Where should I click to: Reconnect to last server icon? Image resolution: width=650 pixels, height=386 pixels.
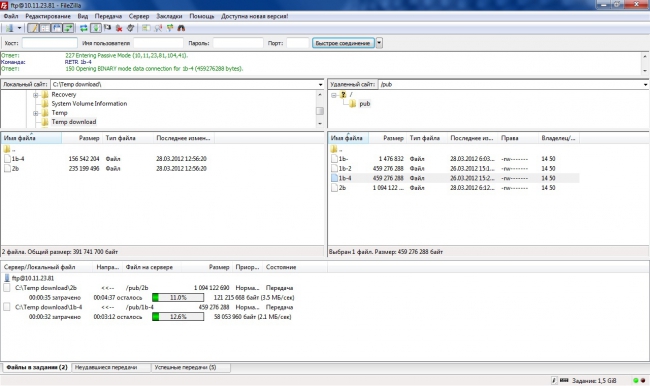click(131, 28)
